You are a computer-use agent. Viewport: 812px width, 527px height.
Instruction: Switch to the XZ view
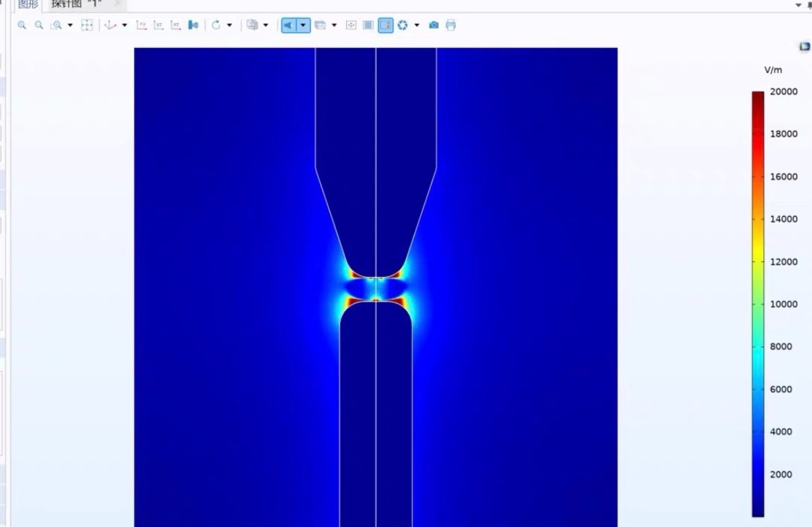pos(176,25)
